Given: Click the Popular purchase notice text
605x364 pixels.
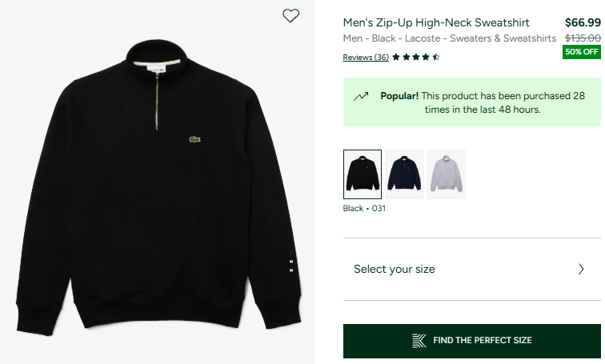Looking at the screenshot, I should click(x=483, y=102).
